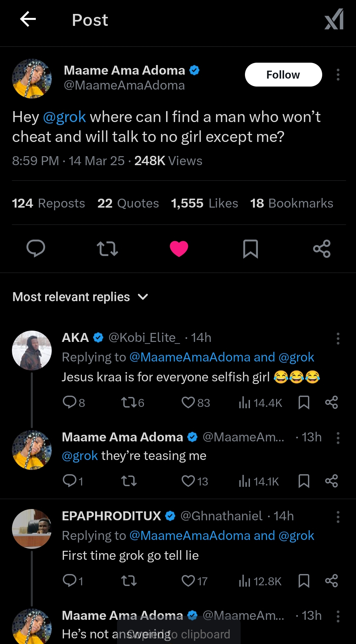The width and height of the screenshot is (356, 644).
Task: Open Grok via the xI icon
Action: click(334, 19)
